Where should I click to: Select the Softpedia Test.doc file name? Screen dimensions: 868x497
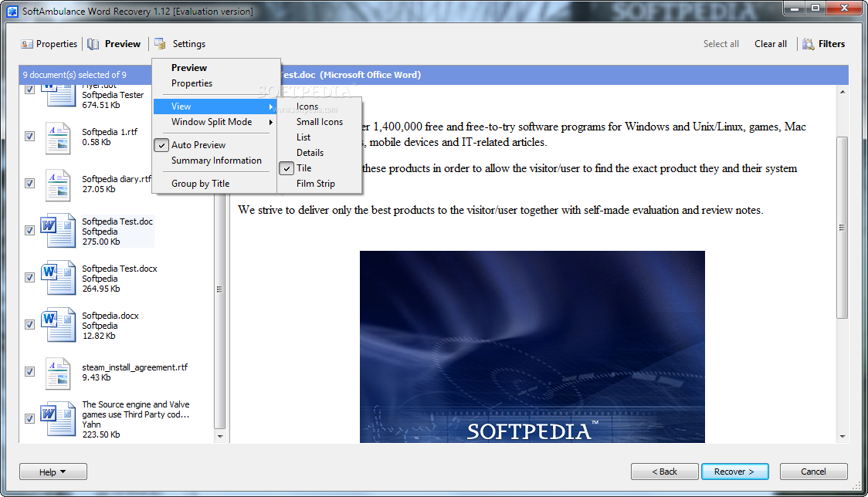tap(117, 221)
